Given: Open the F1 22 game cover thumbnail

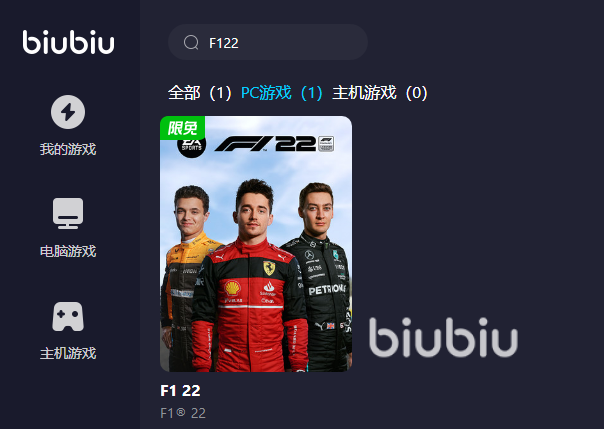Looking at the screenshot, I should pyautogui.click(x=256, y=244).
